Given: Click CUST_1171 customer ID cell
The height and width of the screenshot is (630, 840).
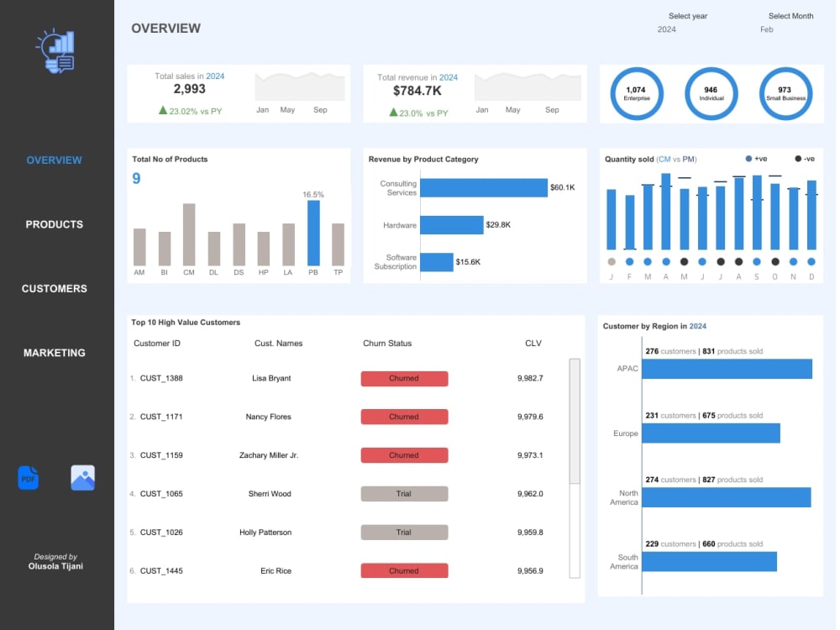Looking at the screenshot, I should [161, 417].
